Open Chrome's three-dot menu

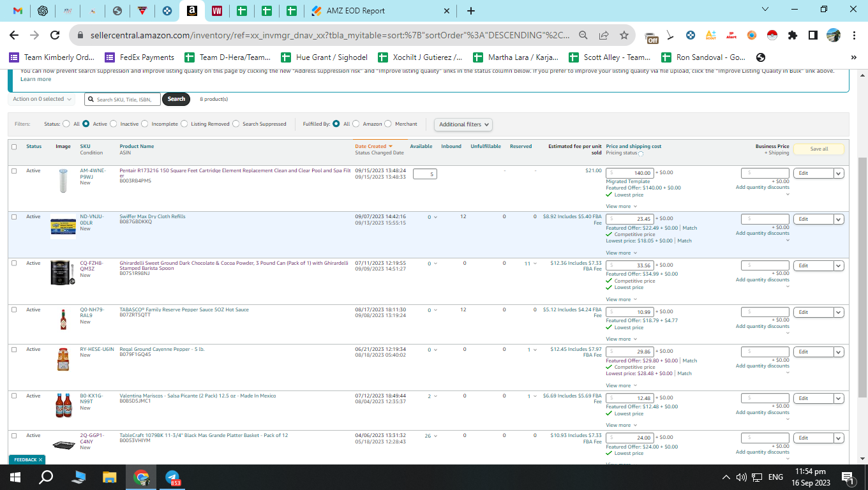tap(854, 35)
